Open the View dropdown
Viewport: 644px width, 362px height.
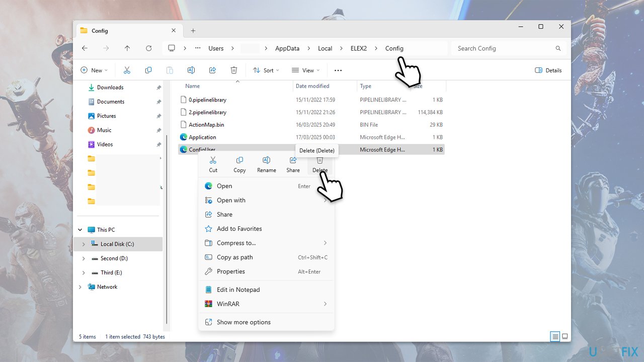305,70
